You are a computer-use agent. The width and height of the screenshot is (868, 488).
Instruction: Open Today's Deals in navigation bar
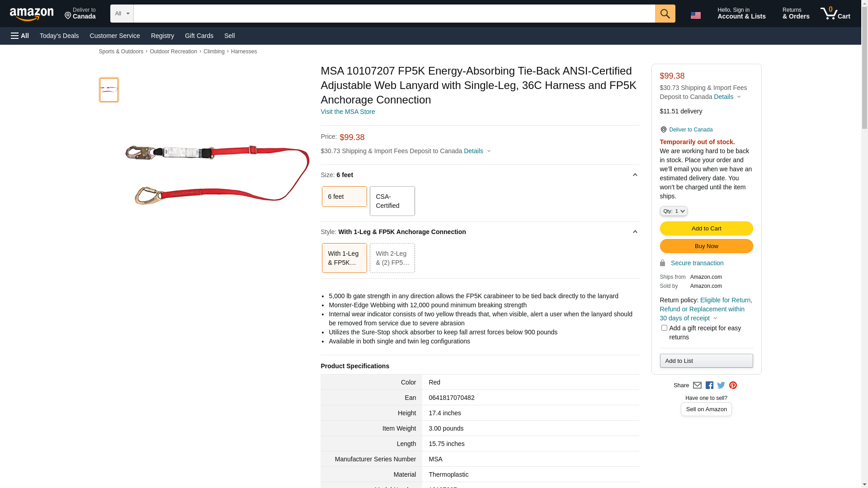click(59, 36)
